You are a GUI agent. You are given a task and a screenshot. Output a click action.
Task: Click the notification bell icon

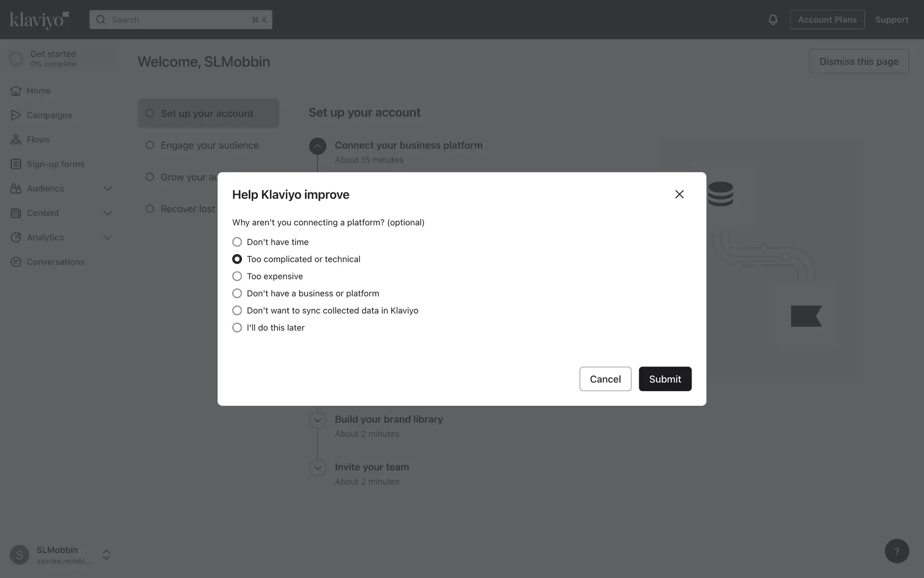[772, 20]
